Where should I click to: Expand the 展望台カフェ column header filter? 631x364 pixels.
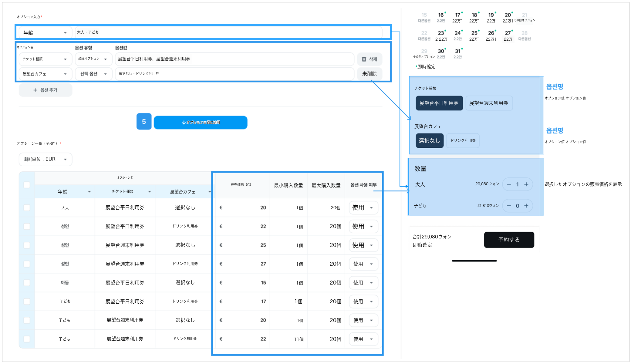210,192
